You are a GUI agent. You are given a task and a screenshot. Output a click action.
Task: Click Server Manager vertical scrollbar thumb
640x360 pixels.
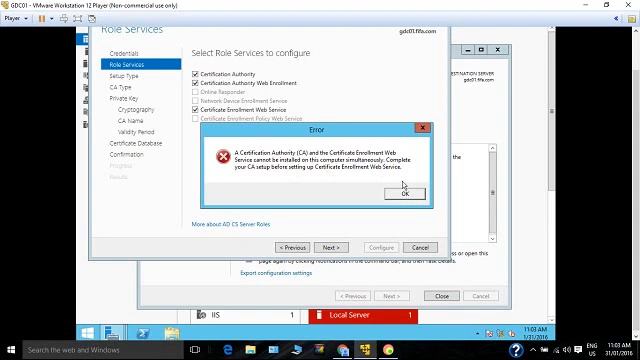pyautogui.click(x=551, y=111)
